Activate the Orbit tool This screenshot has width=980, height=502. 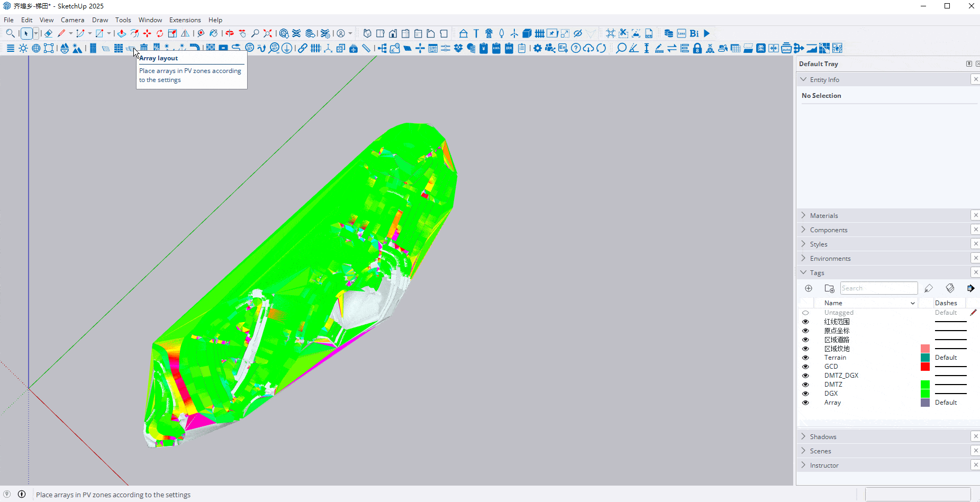click(230, 33)
